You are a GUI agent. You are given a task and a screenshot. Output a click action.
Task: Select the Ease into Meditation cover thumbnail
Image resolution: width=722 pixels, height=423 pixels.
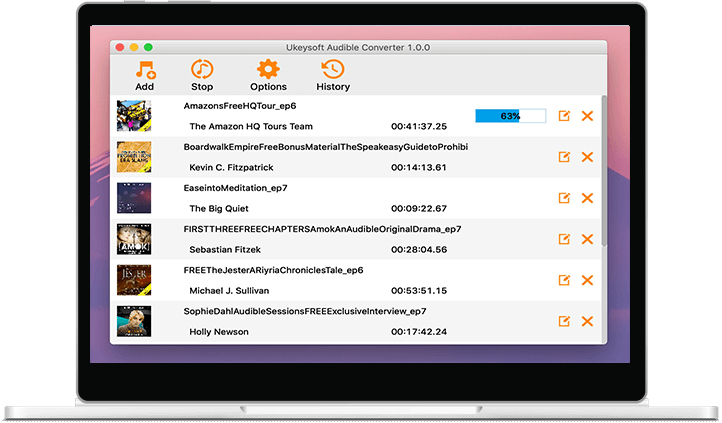134,198
